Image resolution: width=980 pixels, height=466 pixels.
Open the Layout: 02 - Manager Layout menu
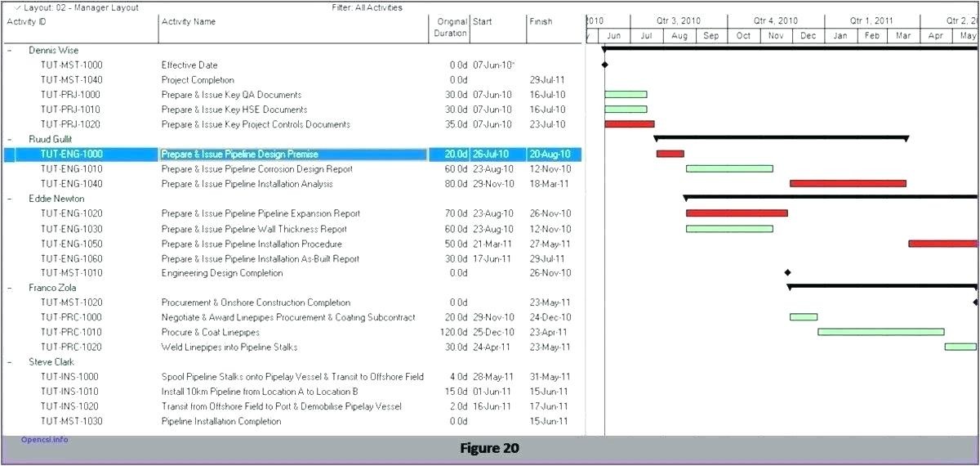pos(78,7)
